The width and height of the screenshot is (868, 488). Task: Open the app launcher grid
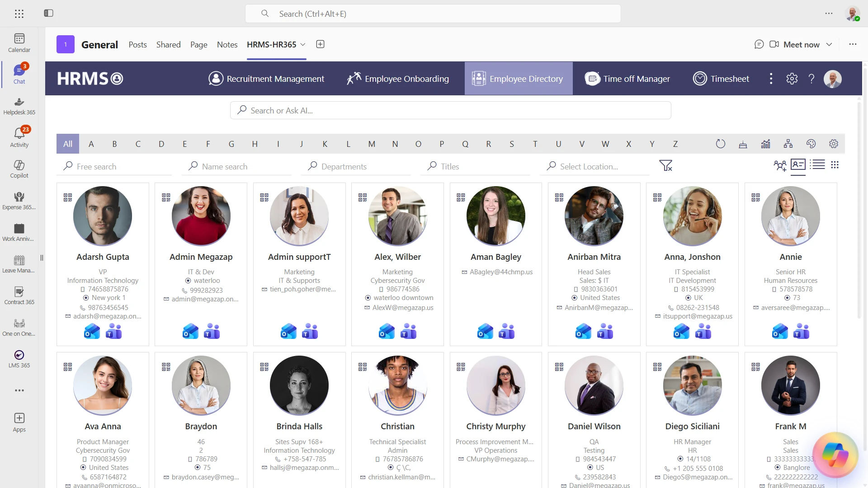[19, 14]
